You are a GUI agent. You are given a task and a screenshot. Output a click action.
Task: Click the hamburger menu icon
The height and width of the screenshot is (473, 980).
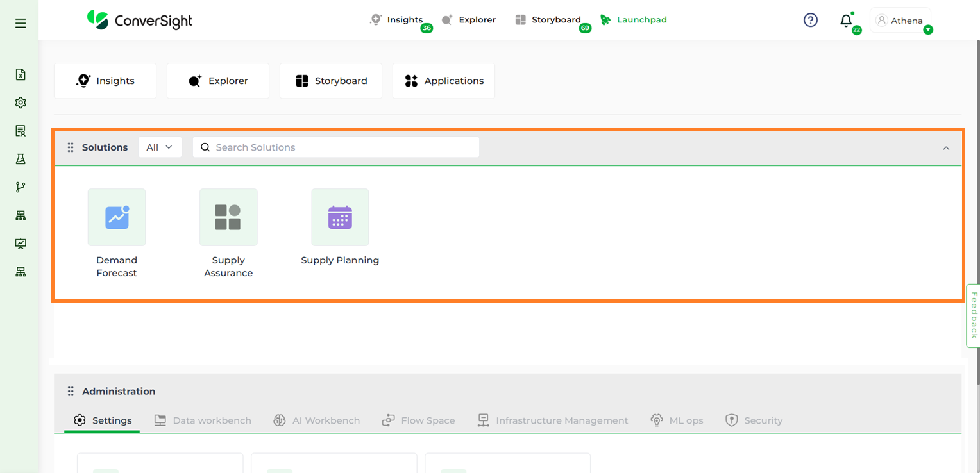[x=21, y=23]
